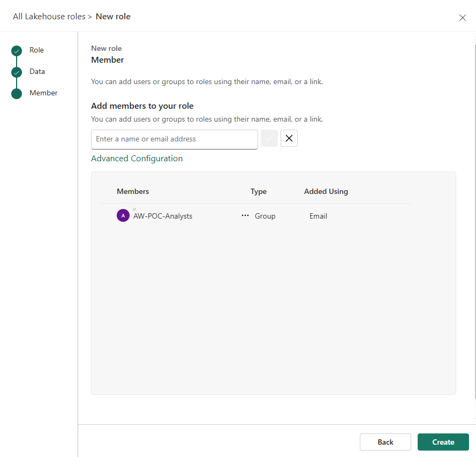Click the Group type cell
This screenshot has width=476, height=457.
pos(265,216)
